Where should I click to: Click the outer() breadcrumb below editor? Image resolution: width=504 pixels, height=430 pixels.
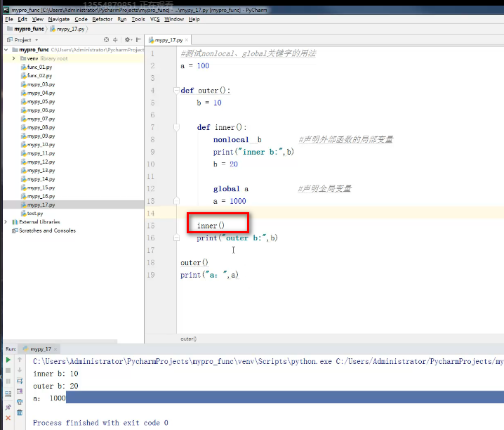point(188,339)
